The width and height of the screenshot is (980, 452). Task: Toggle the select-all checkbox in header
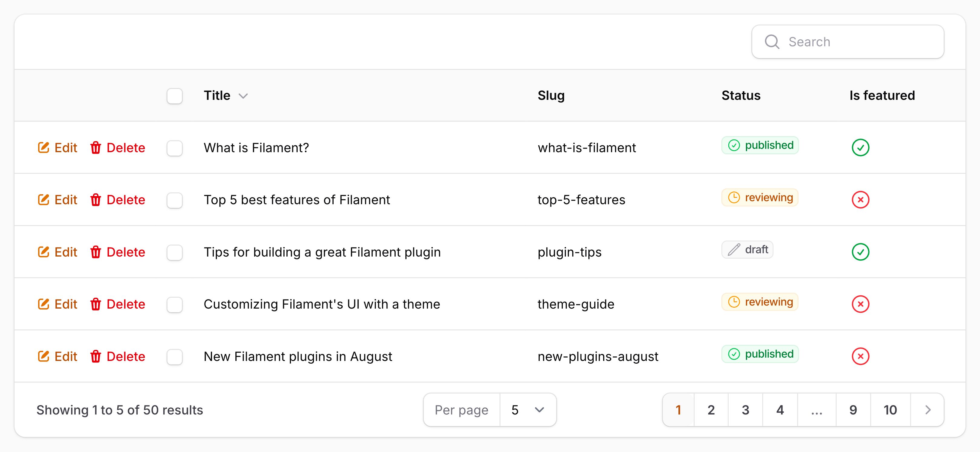[175, 96]
